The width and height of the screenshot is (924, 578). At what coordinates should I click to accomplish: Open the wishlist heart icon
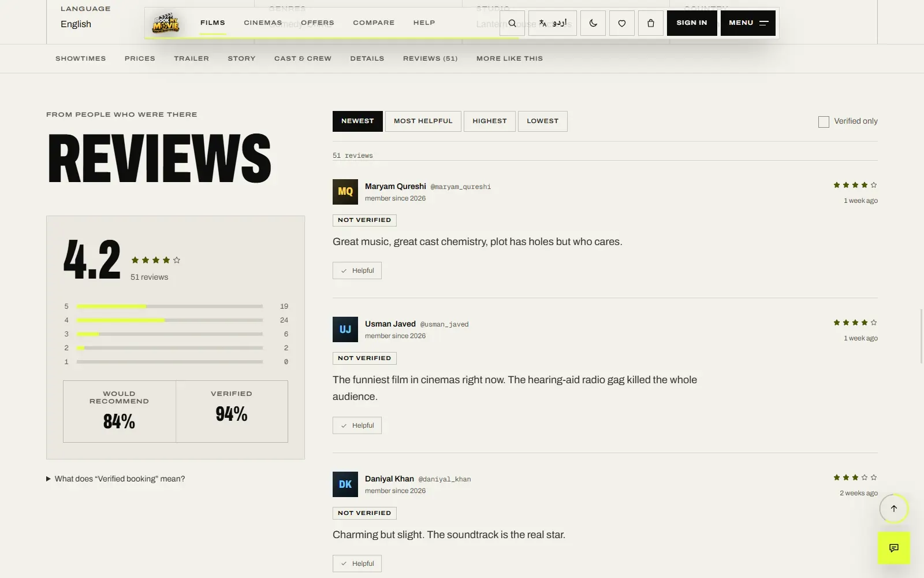[x=622, y=23]
